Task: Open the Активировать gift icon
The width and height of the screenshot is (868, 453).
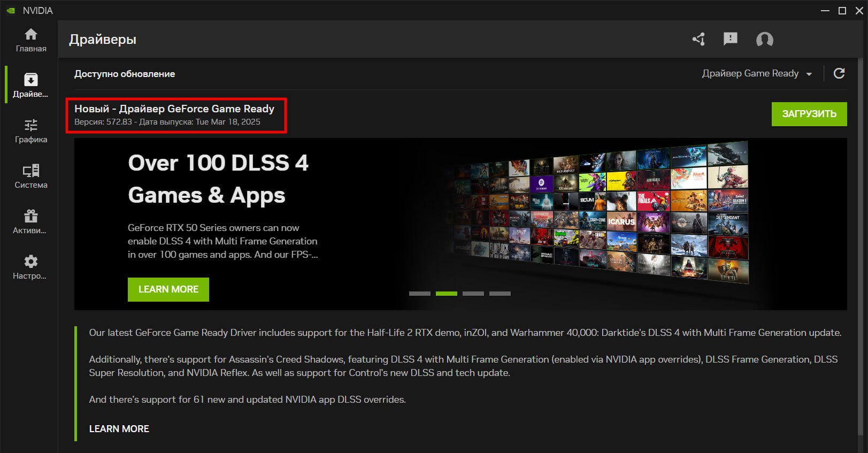Action: 31,217
